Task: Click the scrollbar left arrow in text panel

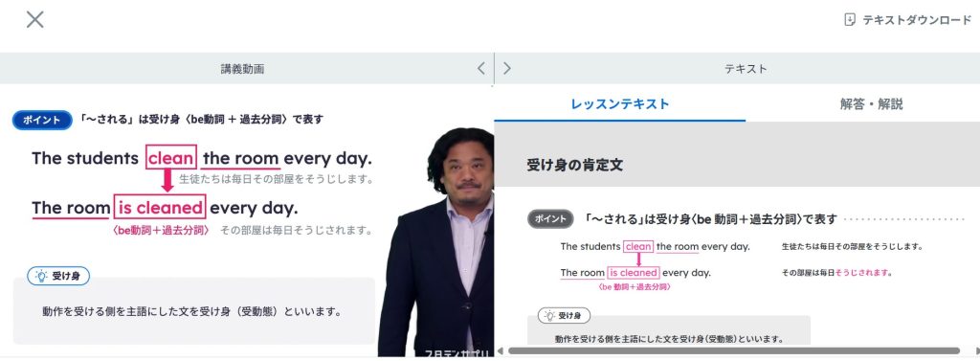Action: 500,351
